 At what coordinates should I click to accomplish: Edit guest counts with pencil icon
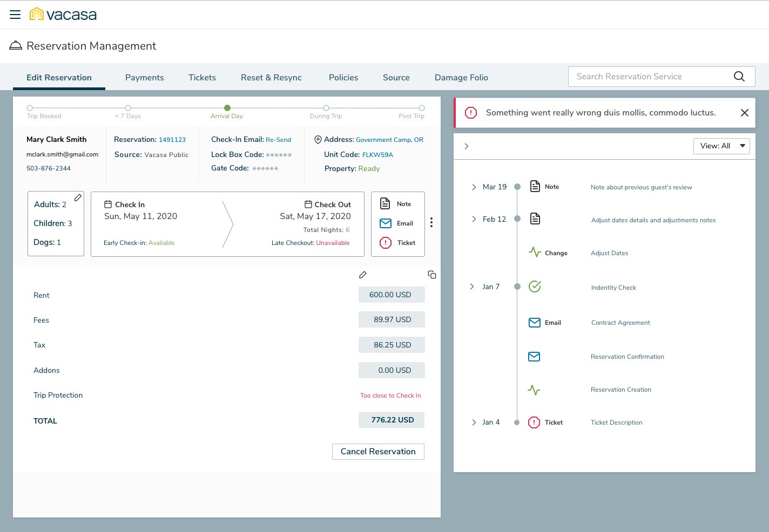pos(78,197)
